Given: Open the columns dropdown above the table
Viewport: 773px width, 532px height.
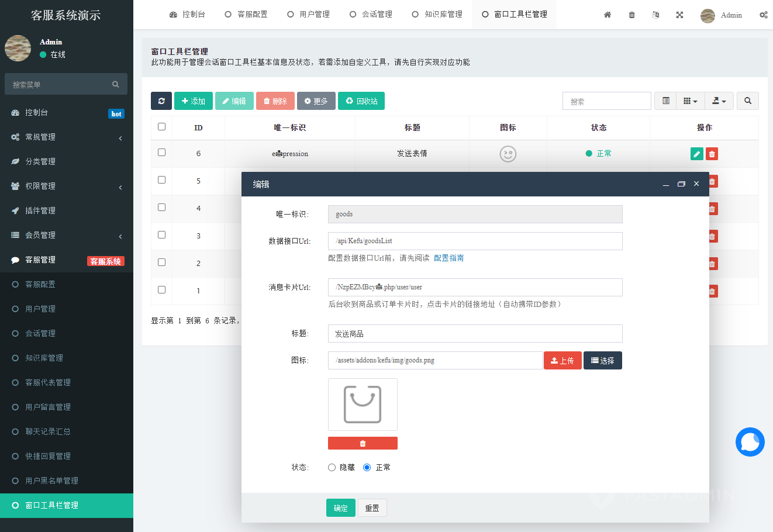Looking at the screenshot, I should pos(690,101).
